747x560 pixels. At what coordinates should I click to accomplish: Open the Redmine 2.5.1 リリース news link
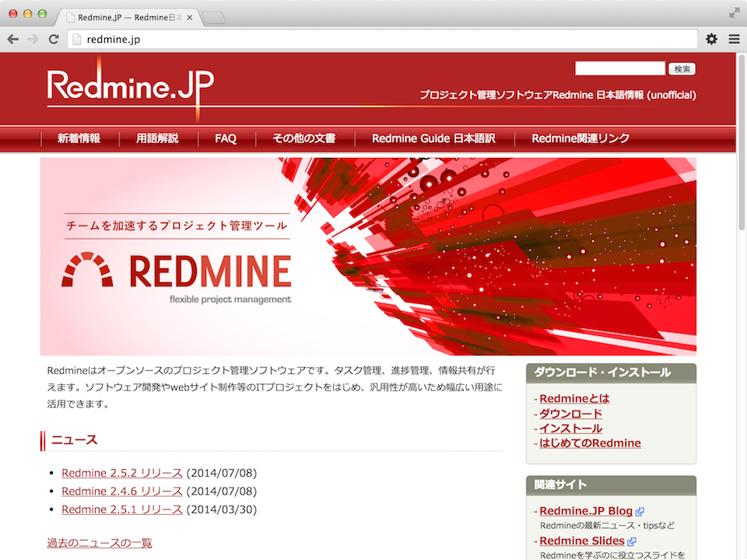click(x=122, y=509)
